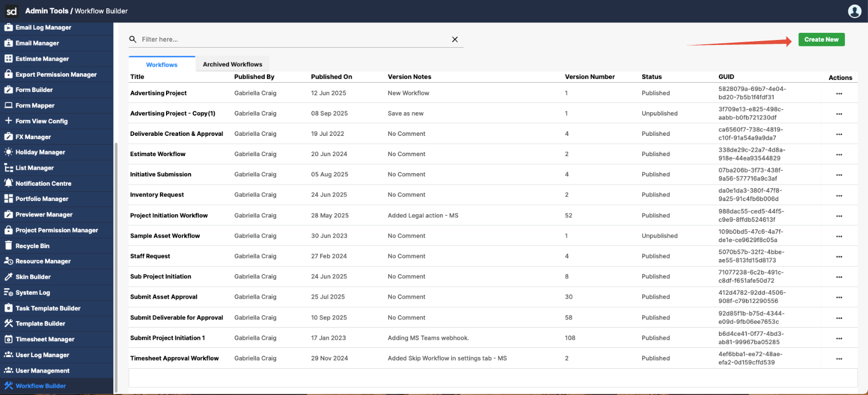This screenshot has height=395, width=868.
Task: Click the search magnifier icon
Action: pos(133,39)
